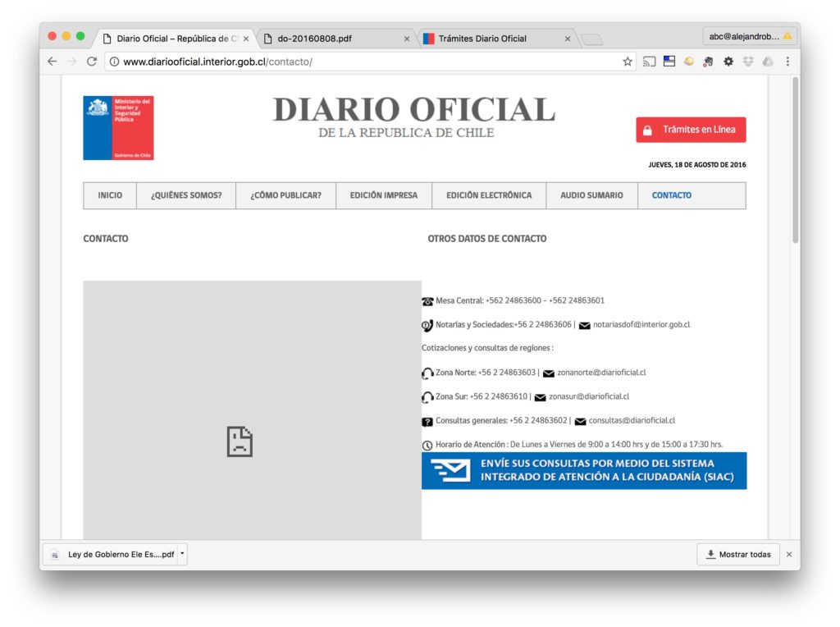The image size is (840, 627).
Task: Click the date text JUEVES, 18 DE AGOSTO DE 2016
Action: (697, 165)
